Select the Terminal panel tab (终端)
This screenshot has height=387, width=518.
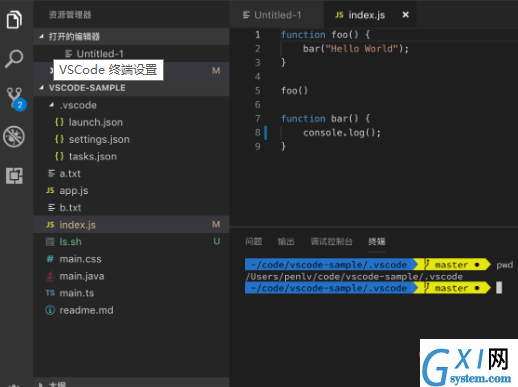tap(377, 241)
